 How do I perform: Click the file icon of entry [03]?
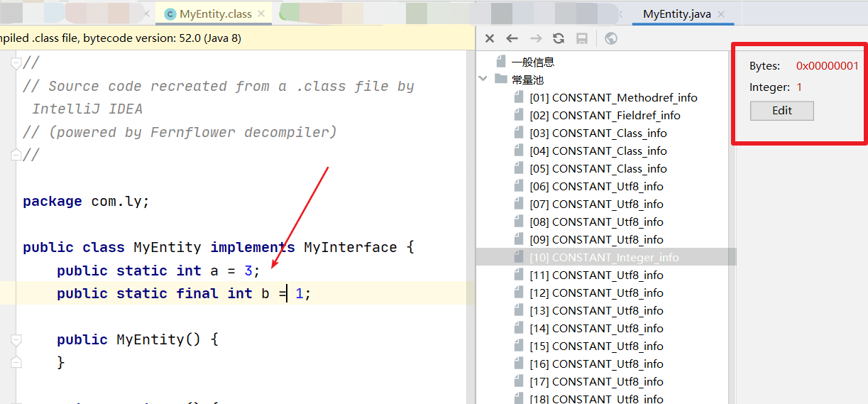pos(519,133)
